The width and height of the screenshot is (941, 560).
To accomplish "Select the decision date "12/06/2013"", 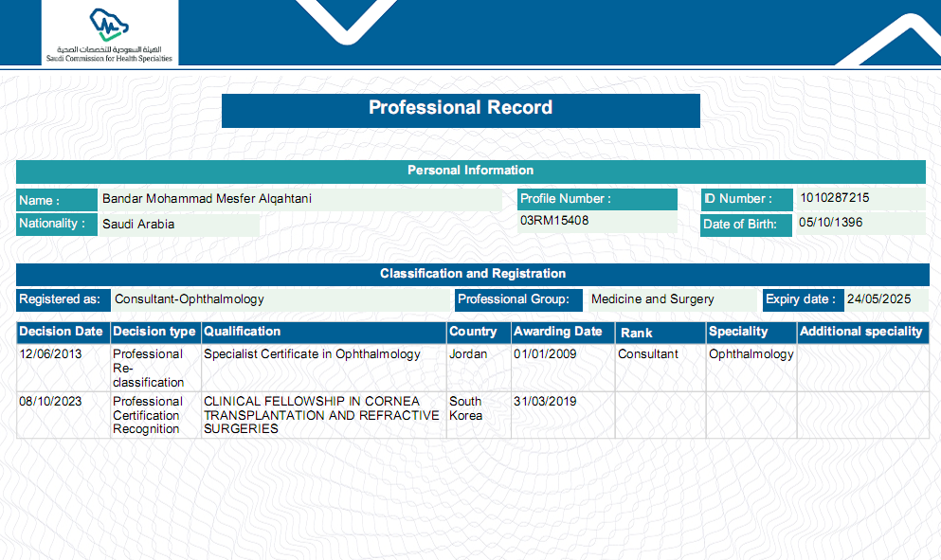I will (50, 354).
